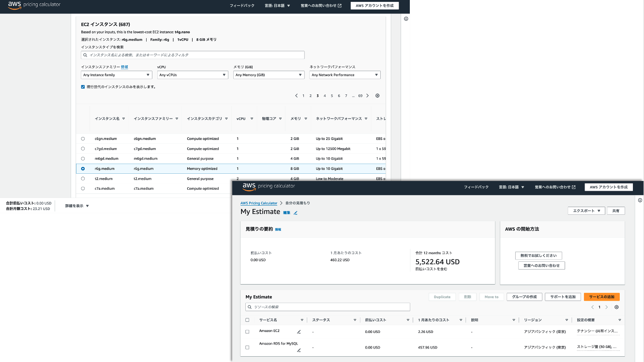This screenshot has width=644, height=362.
Task: Sort by 物理コア column
Action: coord(281,119)
